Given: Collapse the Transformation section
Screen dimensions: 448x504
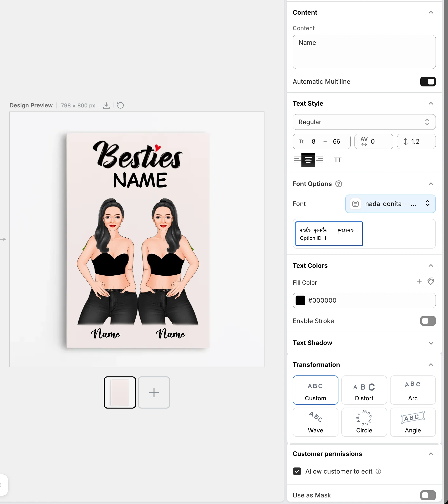Looking at the screenshot, I should (x=431, y=365).
